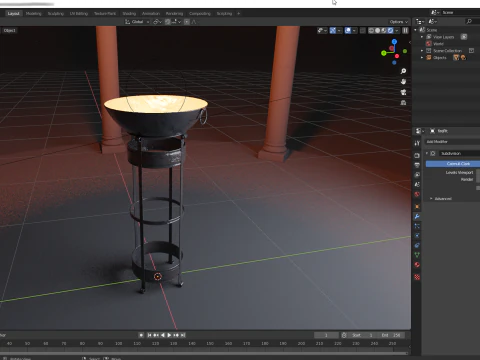480x360 pixels.
Task: Collapse the Scene row in outliner
Action: [x=416, y=30]
